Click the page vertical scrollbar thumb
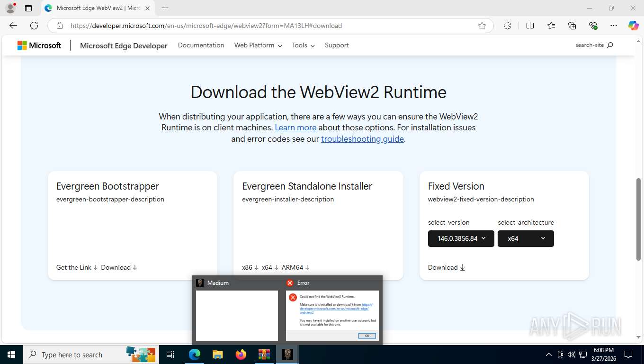644x364 pixels. tap(639, 219)
